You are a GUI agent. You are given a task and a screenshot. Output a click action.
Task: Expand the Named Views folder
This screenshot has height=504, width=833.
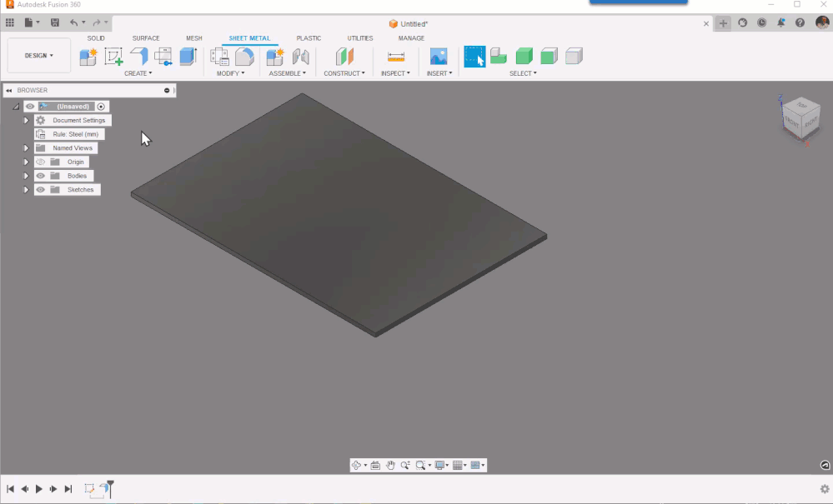coord(26,148)
